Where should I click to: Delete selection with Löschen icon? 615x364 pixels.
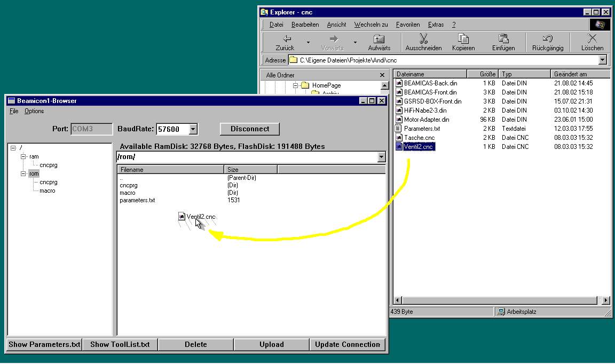point(592,38)
